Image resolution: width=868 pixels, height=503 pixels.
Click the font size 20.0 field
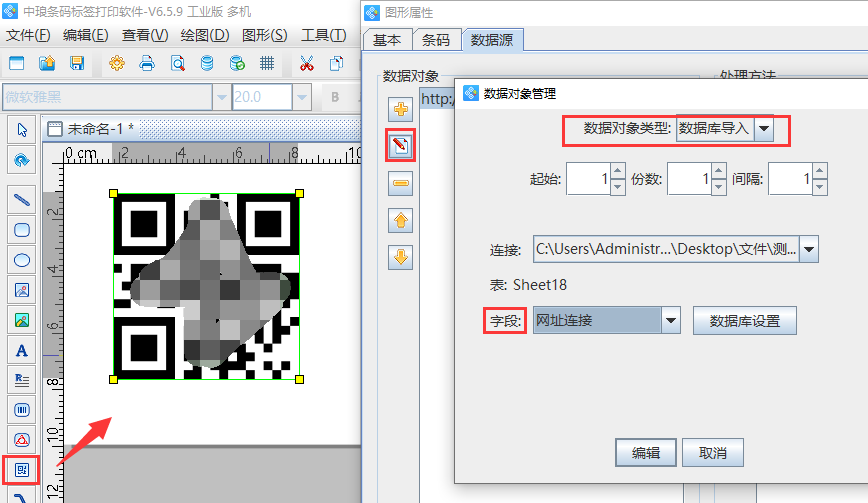pos(262,97)
